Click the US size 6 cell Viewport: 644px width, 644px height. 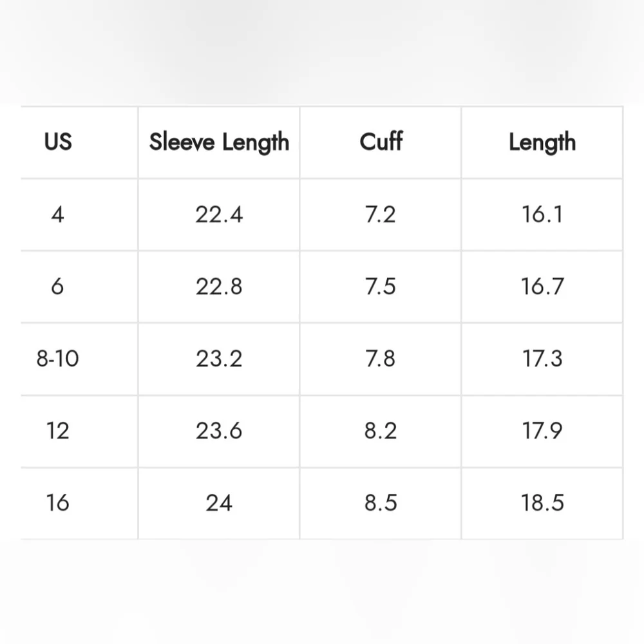[x=57, y=287]
